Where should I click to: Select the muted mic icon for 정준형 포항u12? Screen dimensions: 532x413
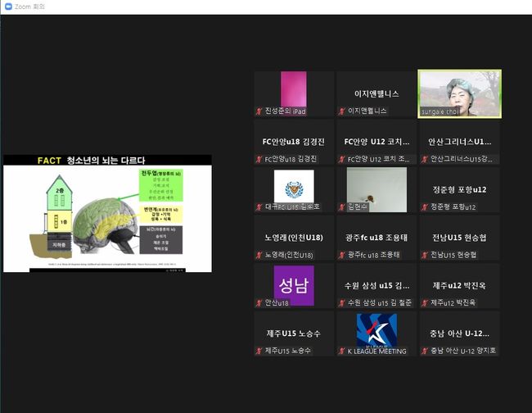click(425, 207)
